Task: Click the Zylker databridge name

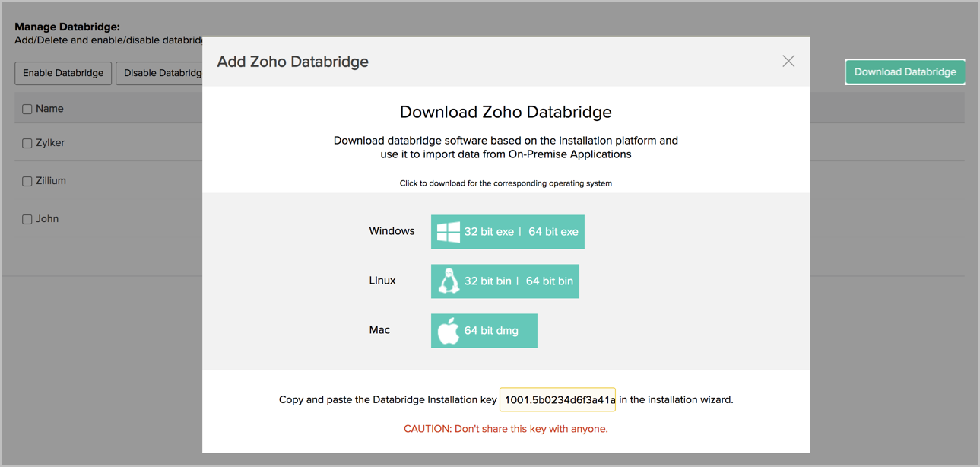Action: 50,143
